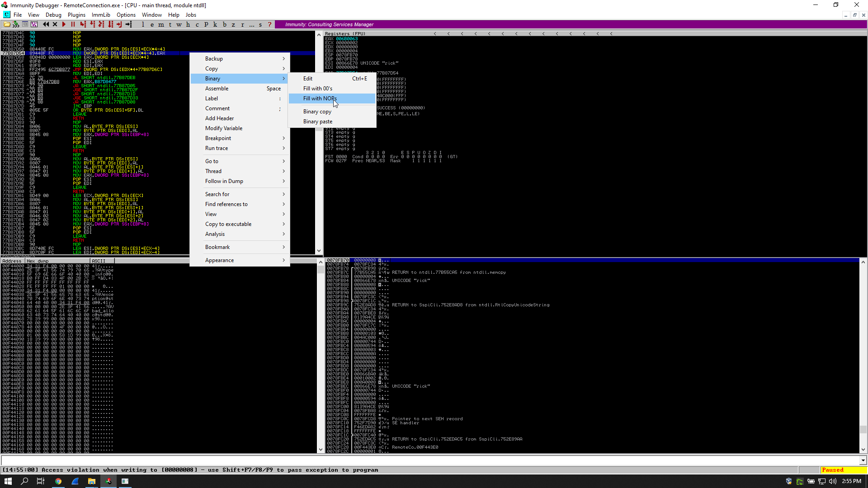Select Fill with NOPs menu entry
The image size is (868, 488).
[x=320, y=99]
